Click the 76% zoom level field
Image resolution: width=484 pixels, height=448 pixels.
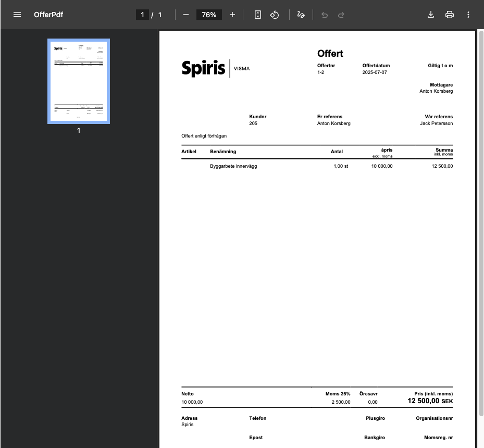click(209, 15)
